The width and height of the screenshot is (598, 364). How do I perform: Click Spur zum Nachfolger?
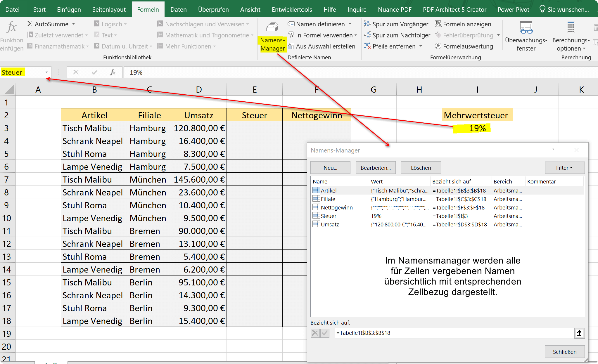(397, 35)
